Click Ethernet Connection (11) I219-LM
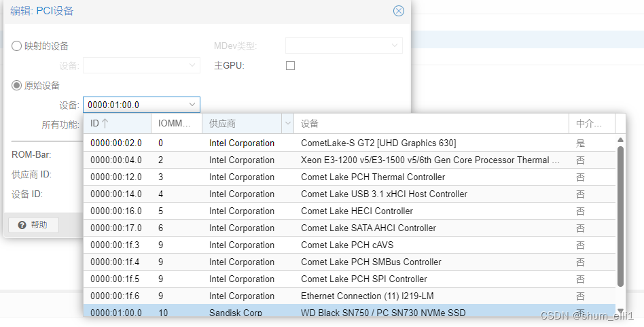This screenshot has width=644, height=327. pos(368,296)
